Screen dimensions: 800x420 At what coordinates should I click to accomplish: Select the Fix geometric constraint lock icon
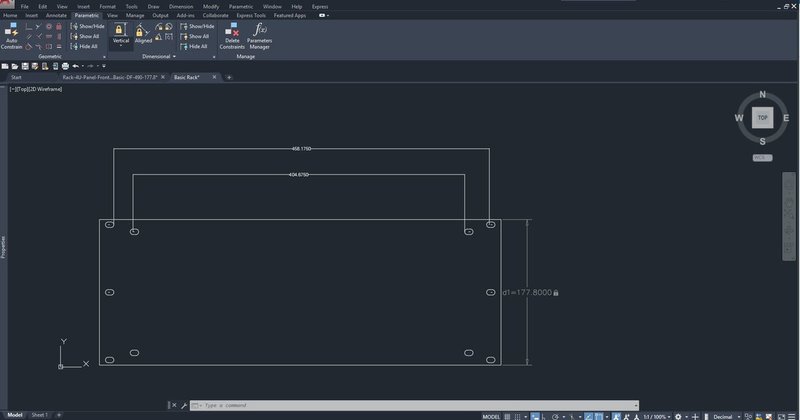(59, 27)
